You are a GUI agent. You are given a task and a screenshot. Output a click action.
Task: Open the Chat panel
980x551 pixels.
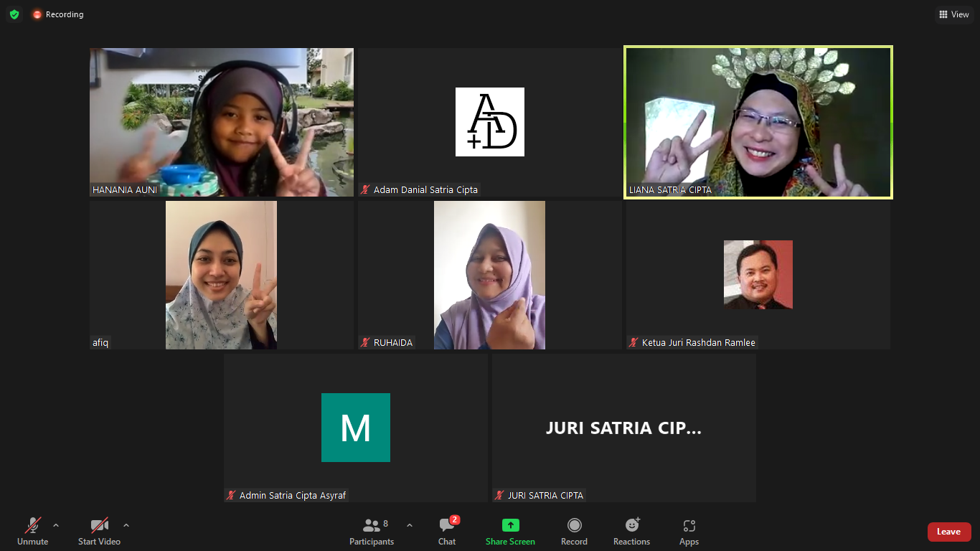click(447, 531)
